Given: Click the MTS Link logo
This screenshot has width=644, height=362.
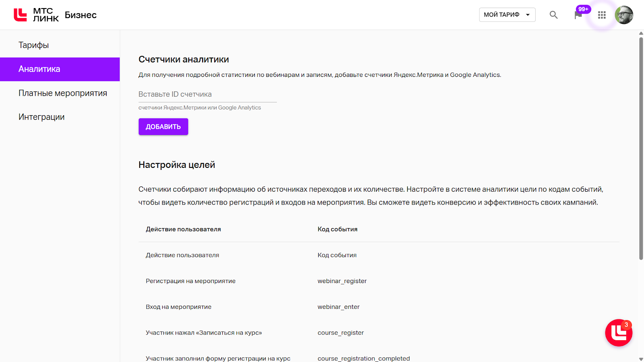Looking at the screenshot, I should tap(36, 15).
